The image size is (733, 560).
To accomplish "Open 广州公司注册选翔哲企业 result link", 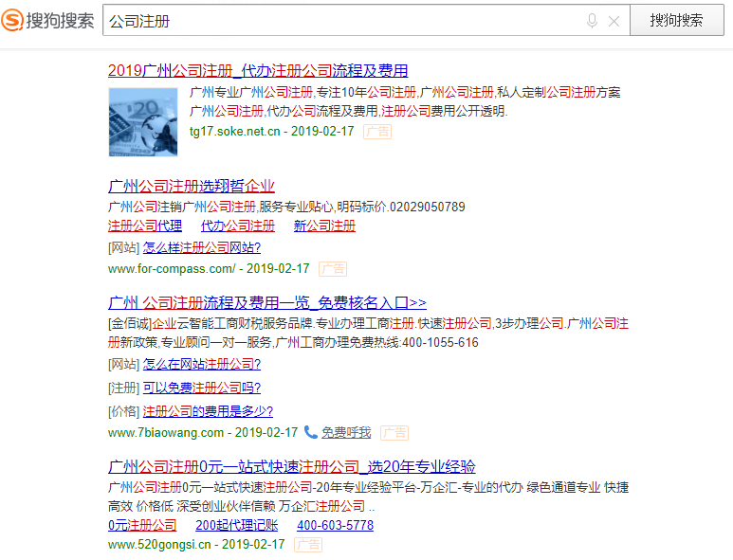I will pyautogui.click(x=192, y=186).
